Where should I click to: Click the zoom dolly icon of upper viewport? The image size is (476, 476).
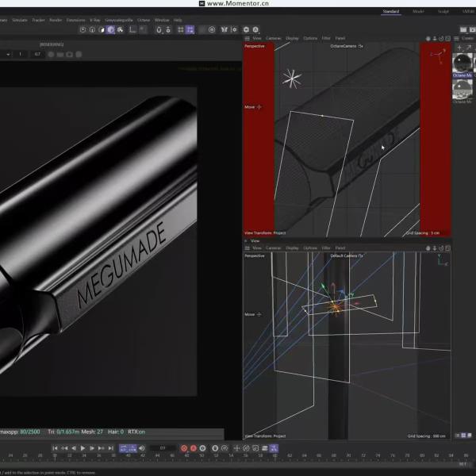pos(435,39)
